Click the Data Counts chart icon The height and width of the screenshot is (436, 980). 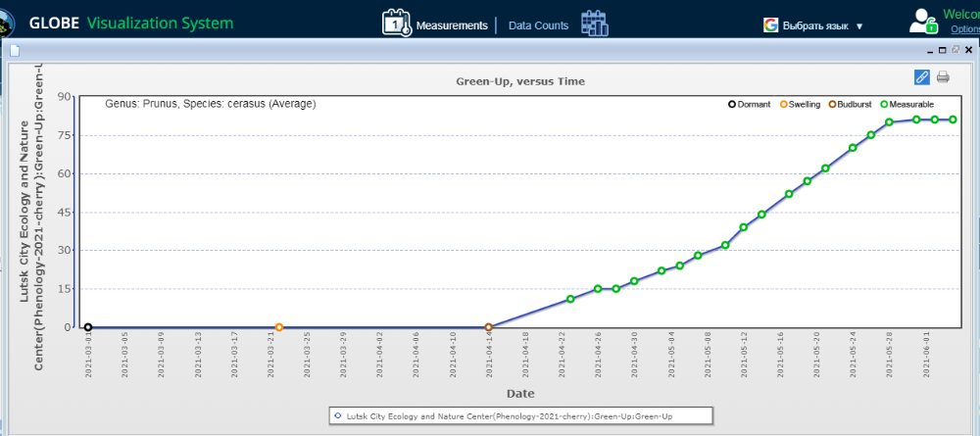(x=594, y=24)
